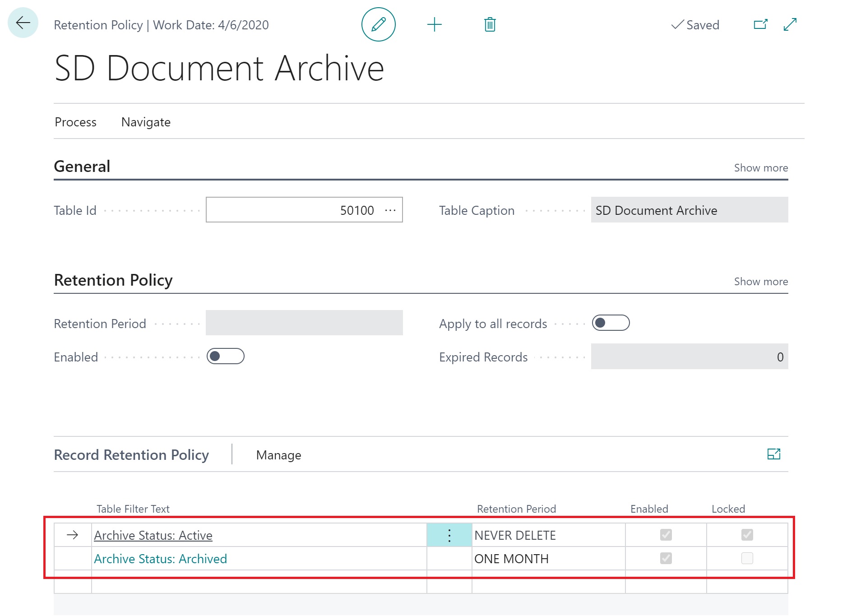Screen dimensions: 847x616
Task: Click the expand to full screen icon
Action: tap(790, 24)
